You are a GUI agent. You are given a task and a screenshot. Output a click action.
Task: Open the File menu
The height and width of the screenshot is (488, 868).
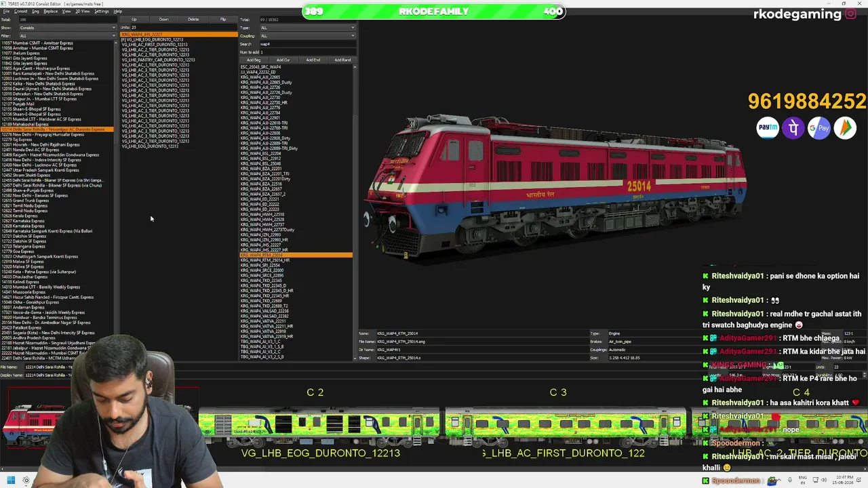tap(6, 12)
